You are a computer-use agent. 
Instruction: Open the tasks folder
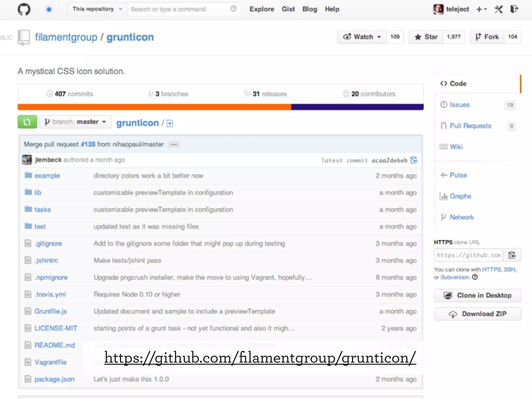[43, 210]
